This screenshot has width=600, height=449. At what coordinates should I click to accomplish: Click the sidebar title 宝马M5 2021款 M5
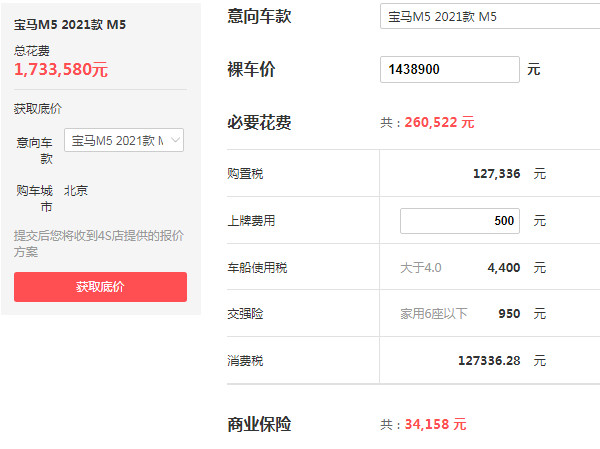pos(70,24)
